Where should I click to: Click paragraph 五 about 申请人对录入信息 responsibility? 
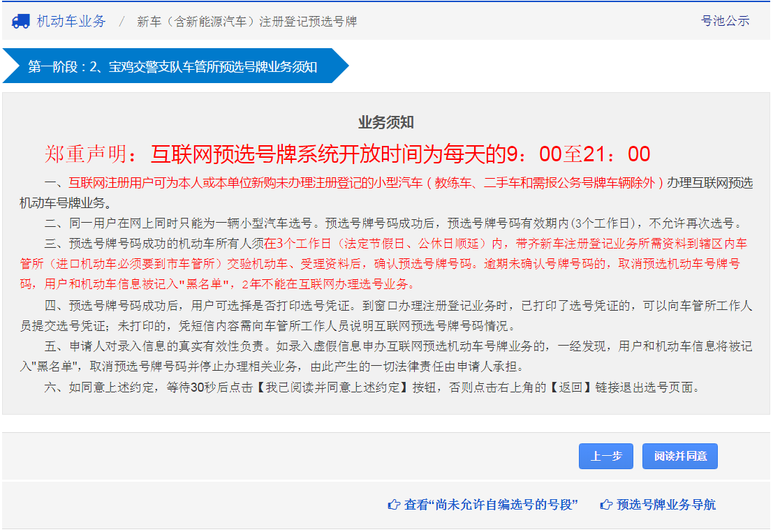[386, 357]
